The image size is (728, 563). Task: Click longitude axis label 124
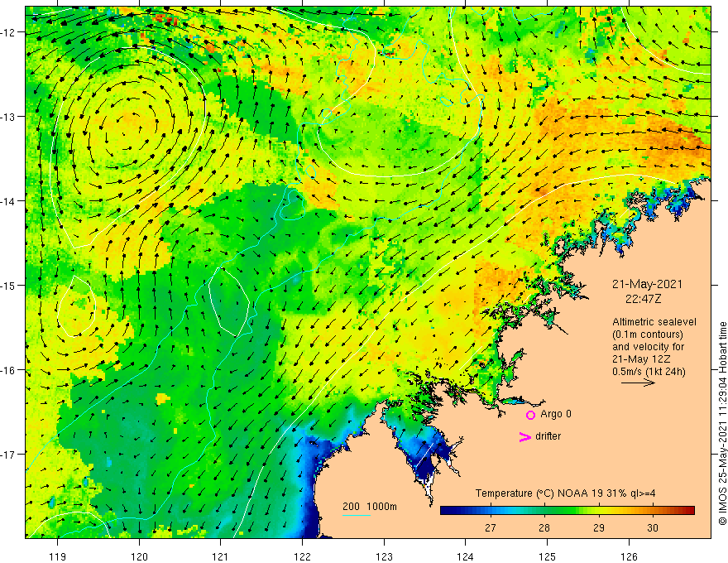click(x=465, y=556)
